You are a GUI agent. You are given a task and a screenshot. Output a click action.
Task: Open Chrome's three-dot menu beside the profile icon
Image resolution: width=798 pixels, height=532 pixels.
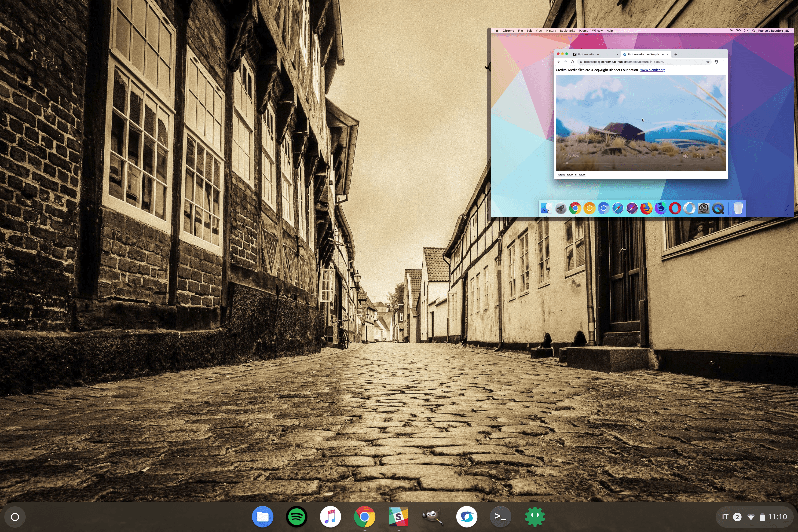click(723, 62)
